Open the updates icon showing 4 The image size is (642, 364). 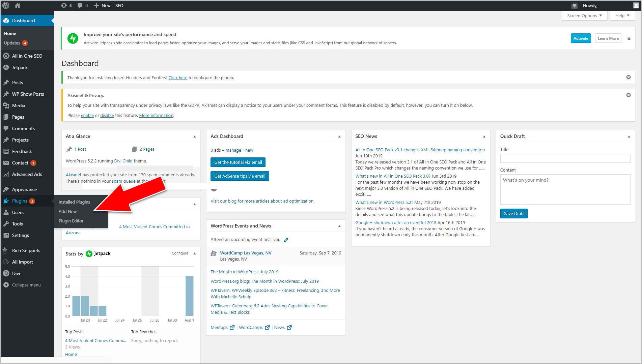pos(64,5)
